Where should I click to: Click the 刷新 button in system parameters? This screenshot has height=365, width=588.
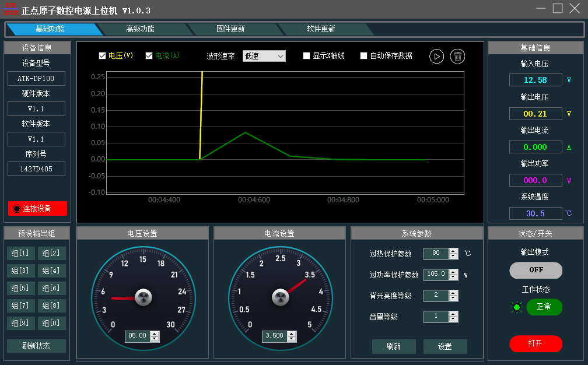tap(394, 347)
